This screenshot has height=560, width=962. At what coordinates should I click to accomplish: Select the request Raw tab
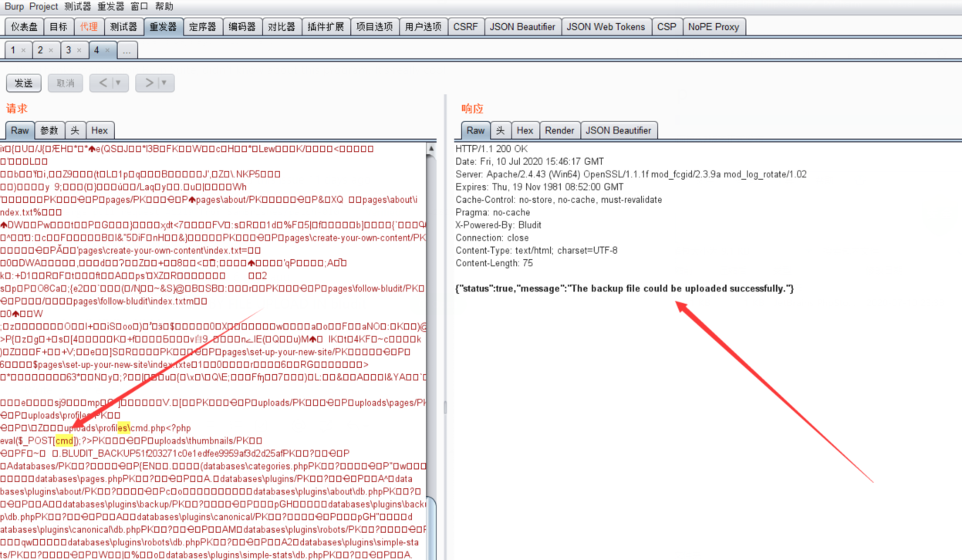(20, 130)
